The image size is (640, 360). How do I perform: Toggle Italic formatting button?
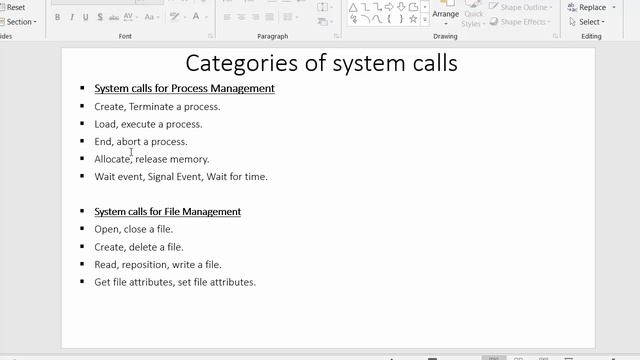point(72,17)
